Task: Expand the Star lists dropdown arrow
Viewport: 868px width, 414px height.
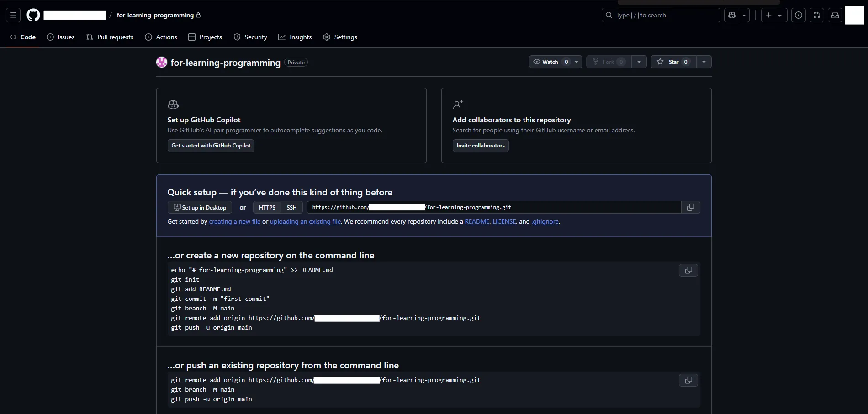Action: point(704,62)
